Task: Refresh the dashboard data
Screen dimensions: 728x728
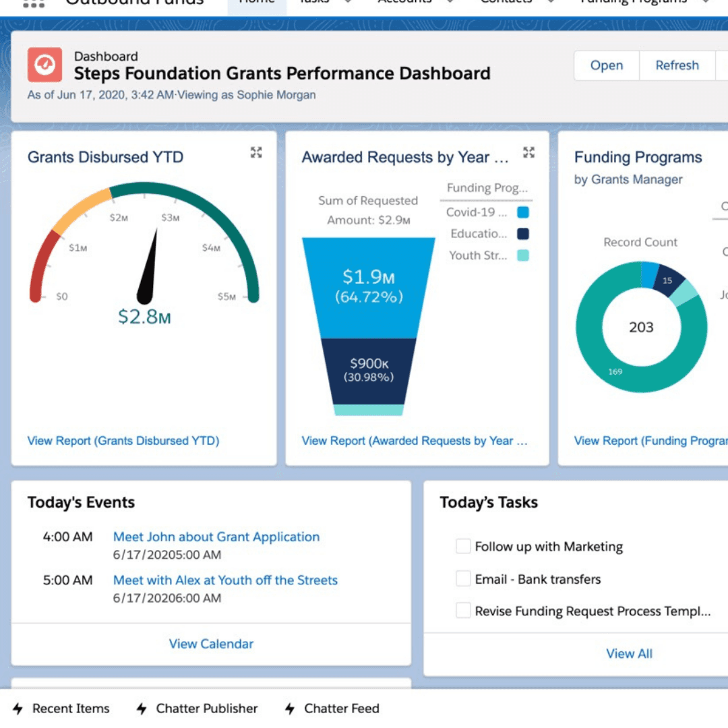Action: (677, 65)
